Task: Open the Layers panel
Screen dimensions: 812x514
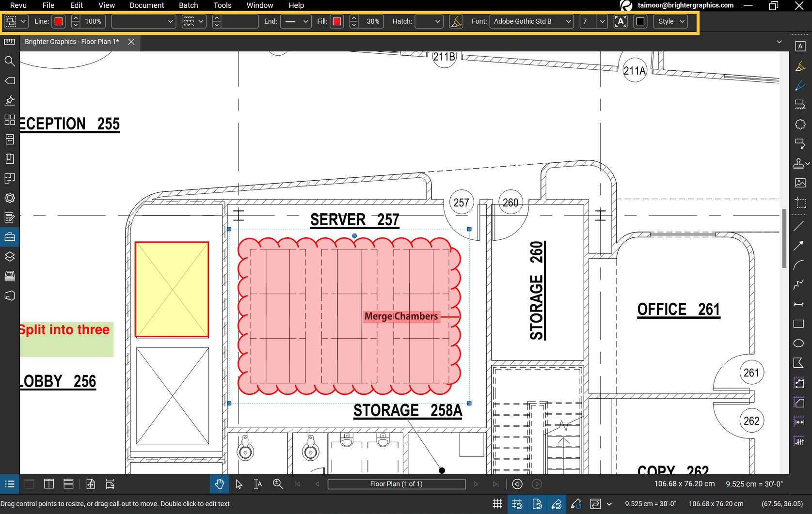Action: click(x=10, y=257)
